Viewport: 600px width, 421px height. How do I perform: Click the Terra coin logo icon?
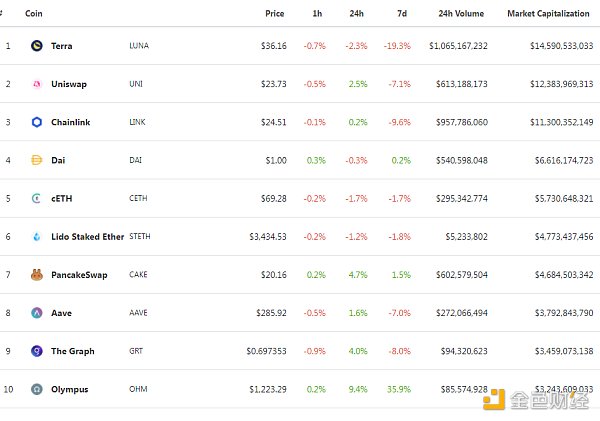tap(37, 46)
